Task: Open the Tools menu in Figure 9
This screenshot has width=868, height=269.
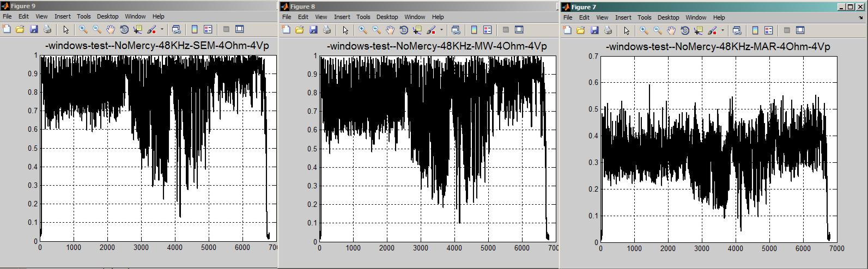Action: (83, 17)
